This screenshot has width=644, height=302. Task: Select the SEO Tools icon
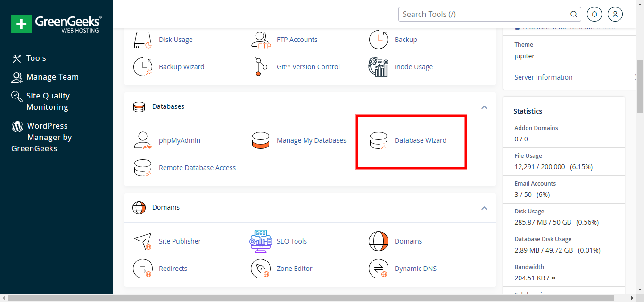click(x=261, y=241)
